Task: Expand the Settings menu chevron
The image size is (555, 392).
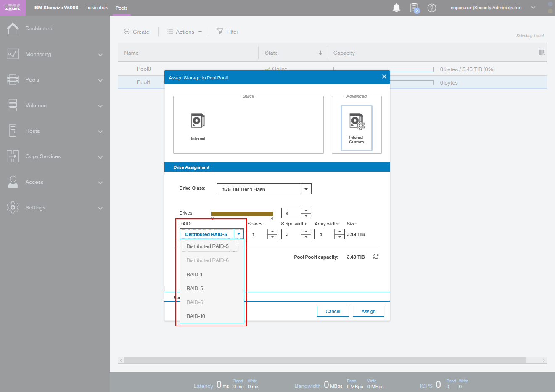Action: coord(100,208)
